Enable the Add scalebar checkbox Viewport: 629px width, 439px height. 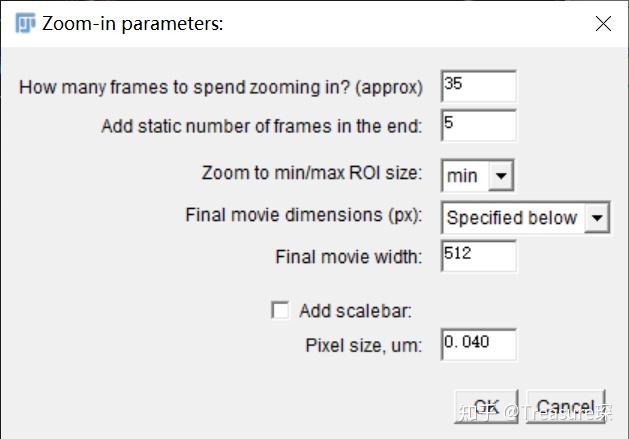pyautogui.click(x=280, y=311)
